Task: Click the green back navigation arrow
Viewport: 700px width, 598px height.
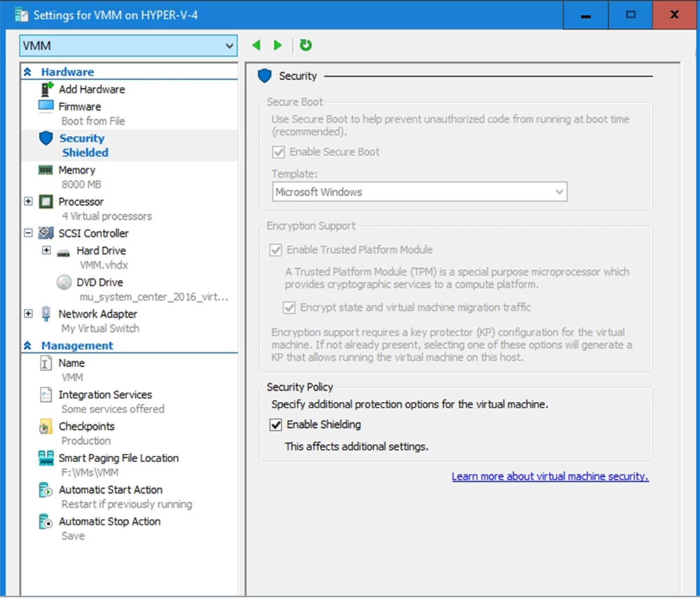Action: [x=256, y=46]
